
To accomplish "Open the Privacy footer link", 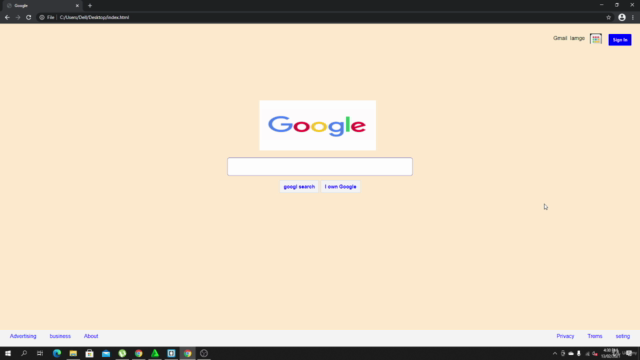I will point(565,336).
